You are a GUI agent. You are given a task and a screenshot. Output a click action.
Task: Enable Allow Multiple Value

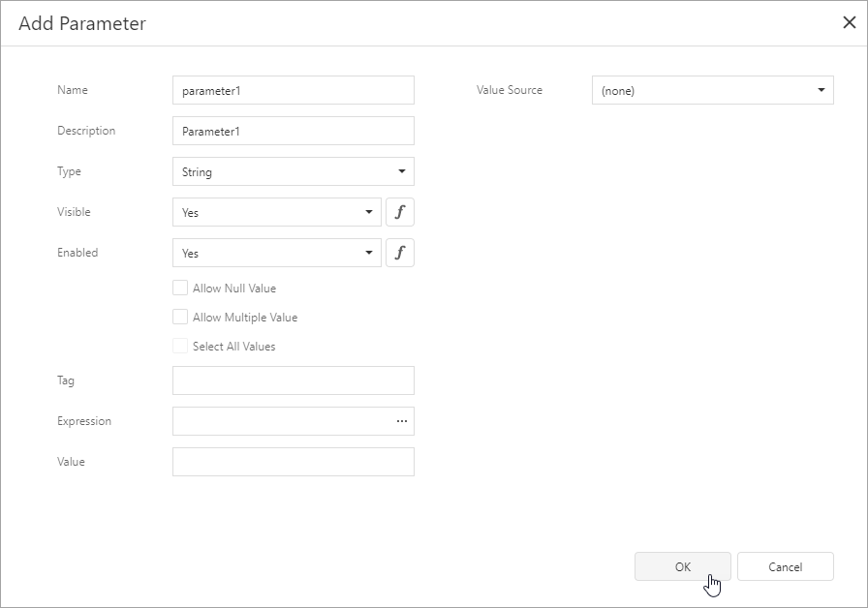click(x=180, y=317)
